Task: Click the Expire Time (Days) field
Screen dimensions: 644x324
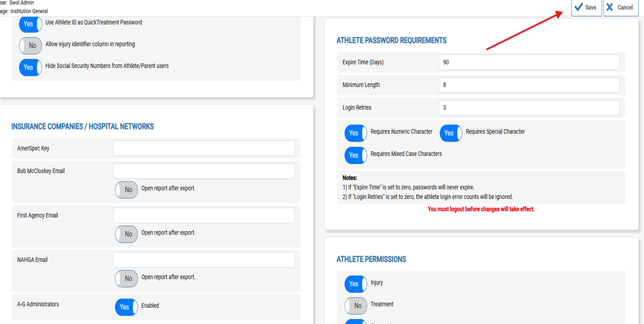Action: (x=529, y=62)
